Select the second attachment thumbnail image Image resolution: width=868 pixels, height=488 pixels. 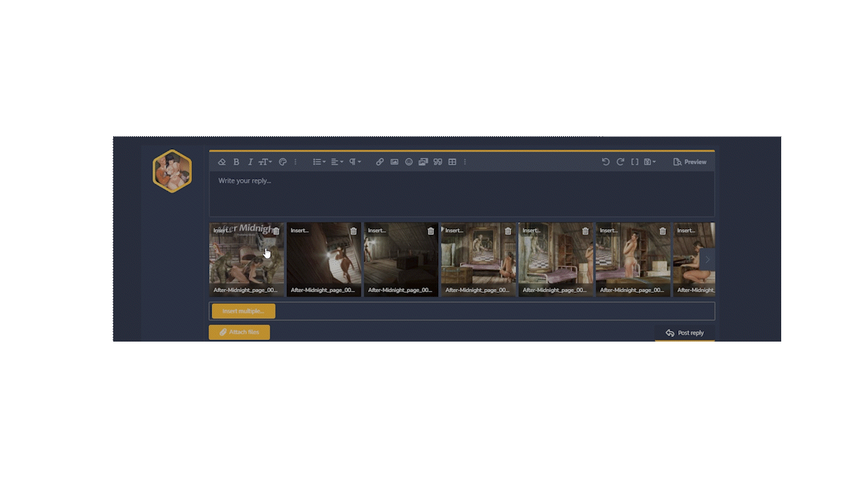click(324, 260)
